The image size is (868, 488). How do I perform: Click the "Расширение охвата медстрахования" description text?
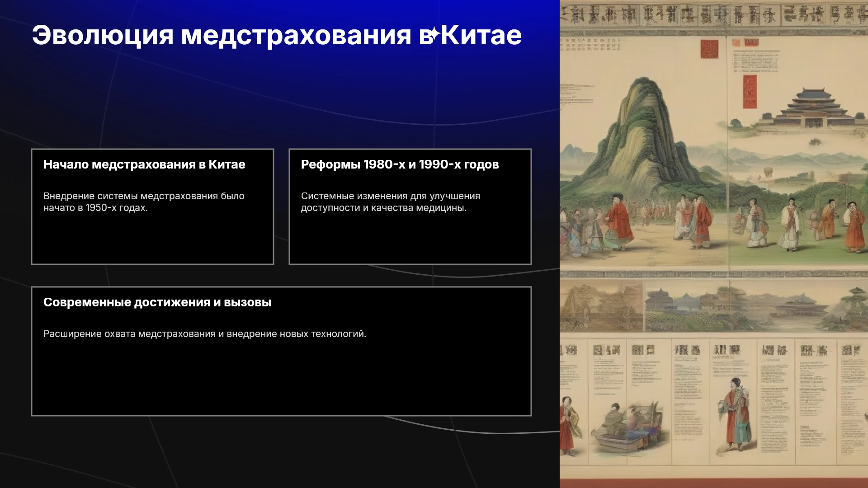pos(205,334)
